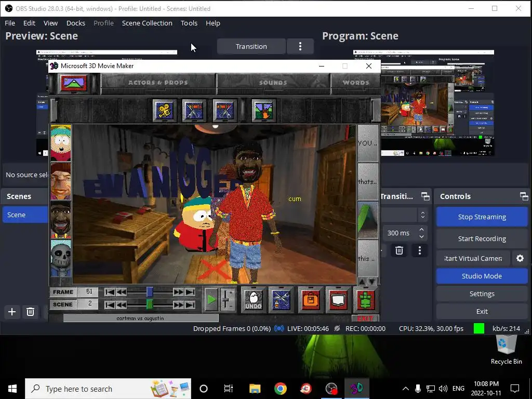
Task: Go to first scene in SCENE row
Action: 110,304
